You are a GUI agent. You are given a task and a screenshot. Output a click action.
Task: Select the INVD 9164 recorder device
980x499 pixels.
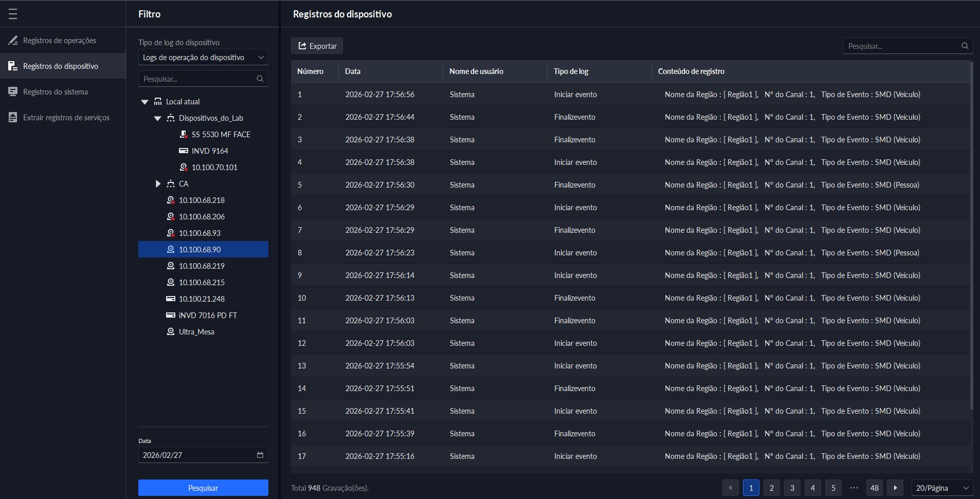[x=210, y=151]
